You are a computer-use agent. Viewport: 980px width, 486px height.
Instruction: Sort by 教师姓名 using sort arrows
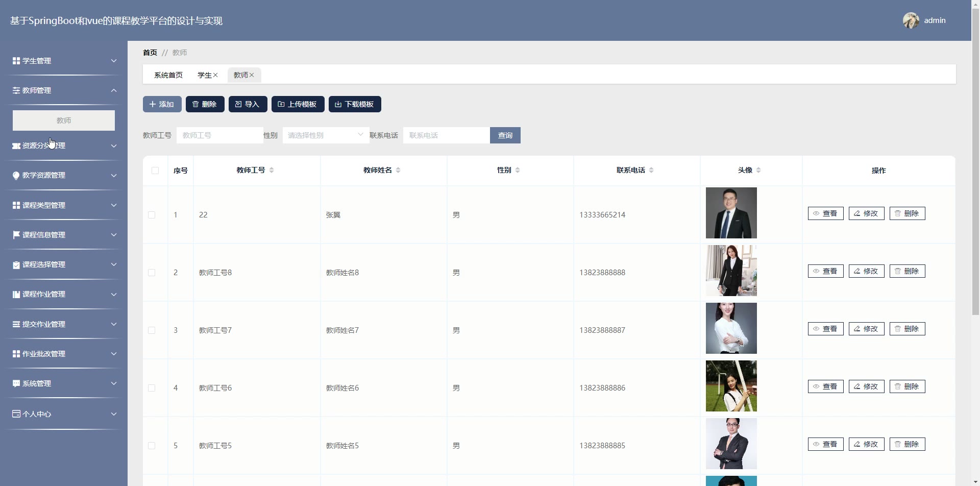pos(398,170)
